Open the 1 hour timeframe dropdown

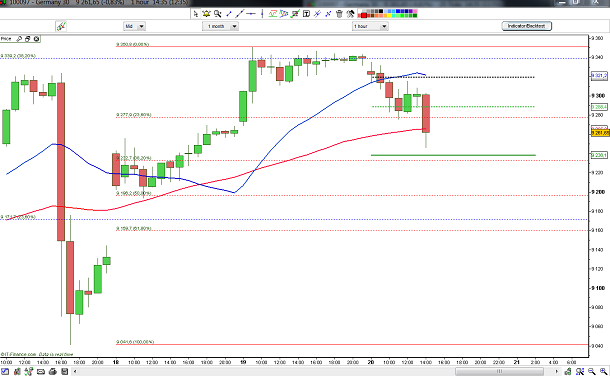coord(370,26)
